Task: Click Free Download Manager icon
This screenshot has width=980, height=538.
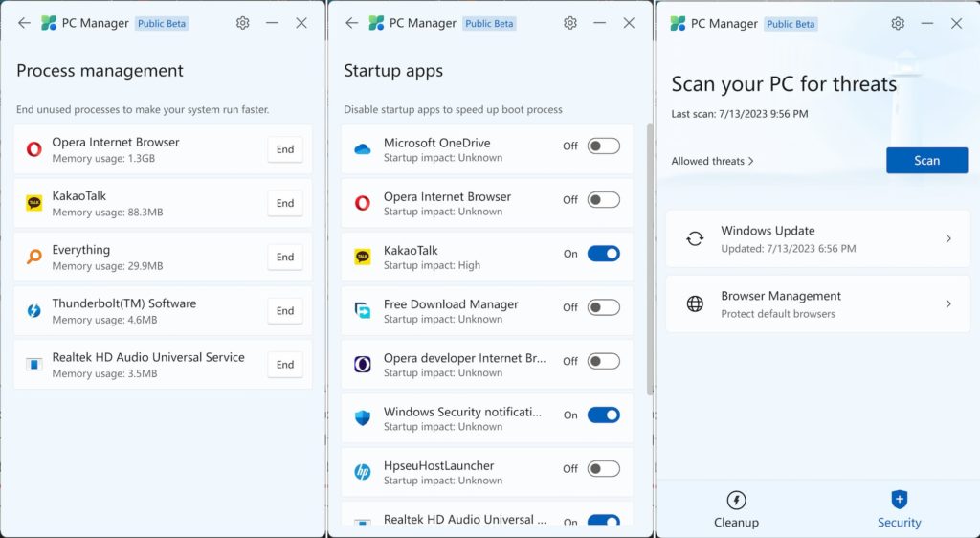Action: (363, 310)
